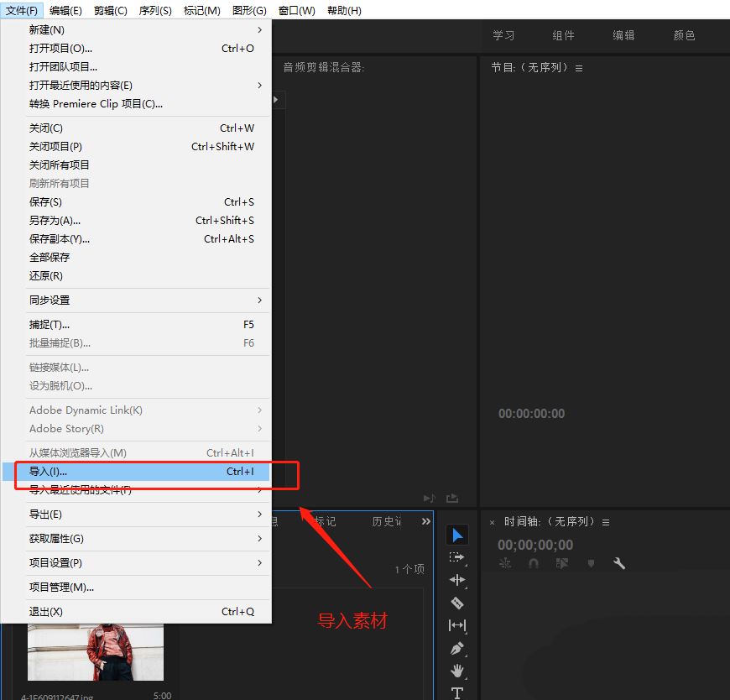Screen dimensions: 730x700
Task: Open the History panel tab
Action: pyautogui.click(x=386, y=521)
